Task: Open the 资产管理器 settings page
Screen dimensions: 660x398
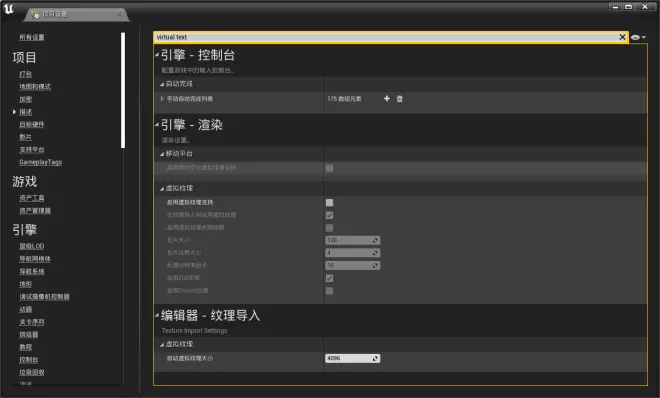Action: click(35, 211)
